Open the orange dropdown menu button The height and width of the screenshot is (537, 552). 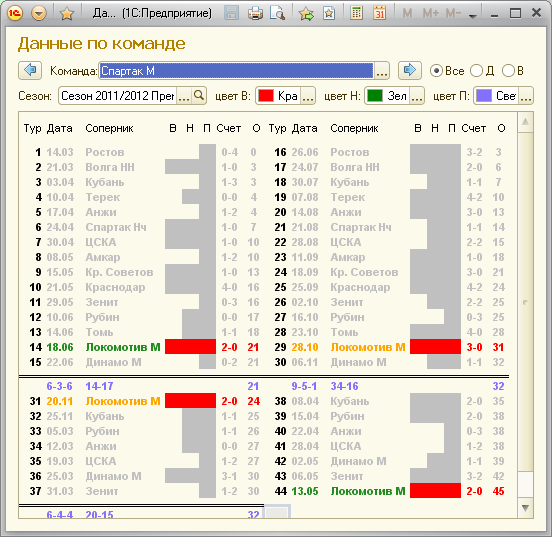point(39,13)
